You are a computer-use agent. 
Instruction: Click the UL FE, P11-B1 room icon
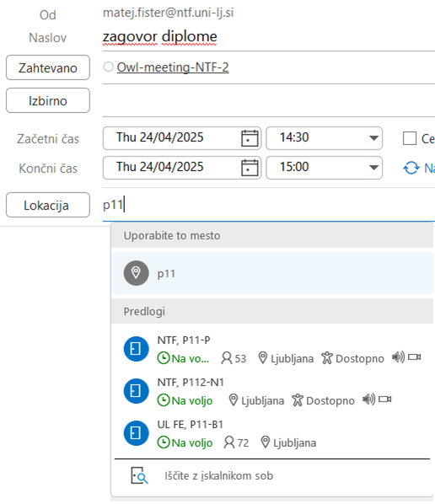(137, 433)
